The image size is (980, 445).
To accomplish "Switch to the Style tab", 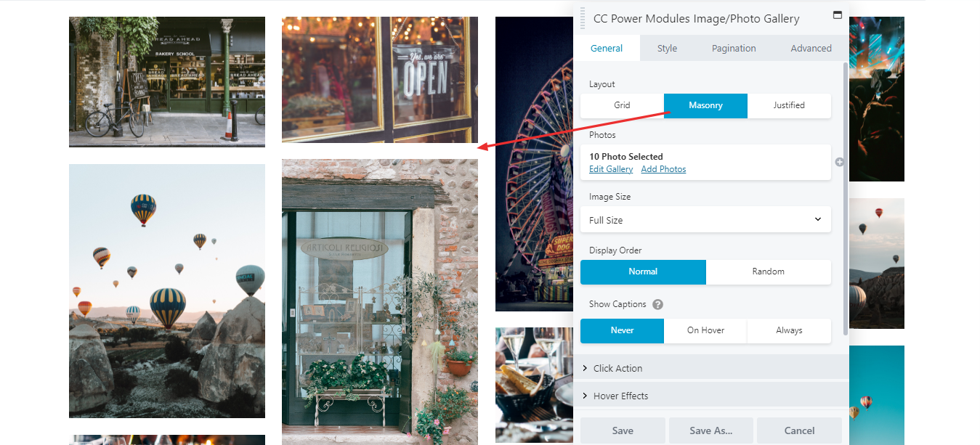I will click(667, 49).
